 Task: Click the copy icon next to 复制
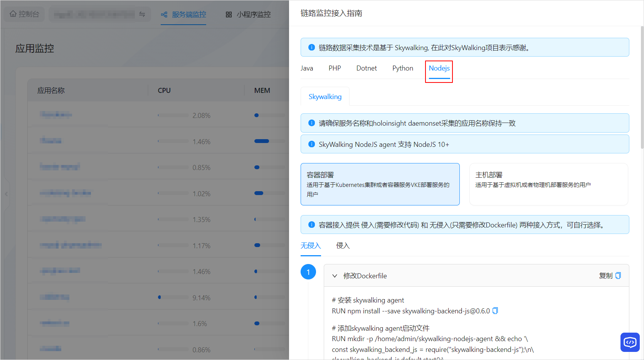[618, 276]
